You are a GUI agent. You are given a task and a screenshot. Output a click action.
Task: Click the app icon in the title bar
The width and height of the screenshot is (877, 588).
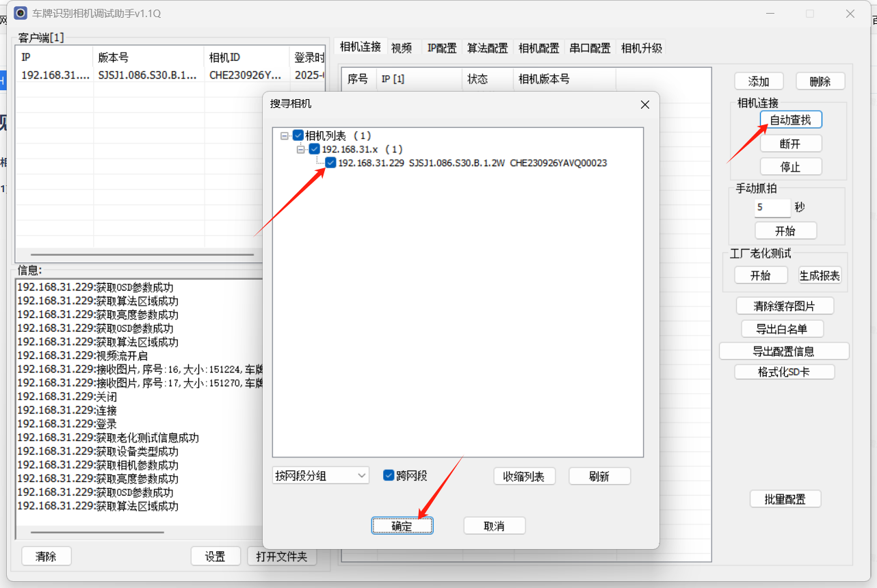21,13
